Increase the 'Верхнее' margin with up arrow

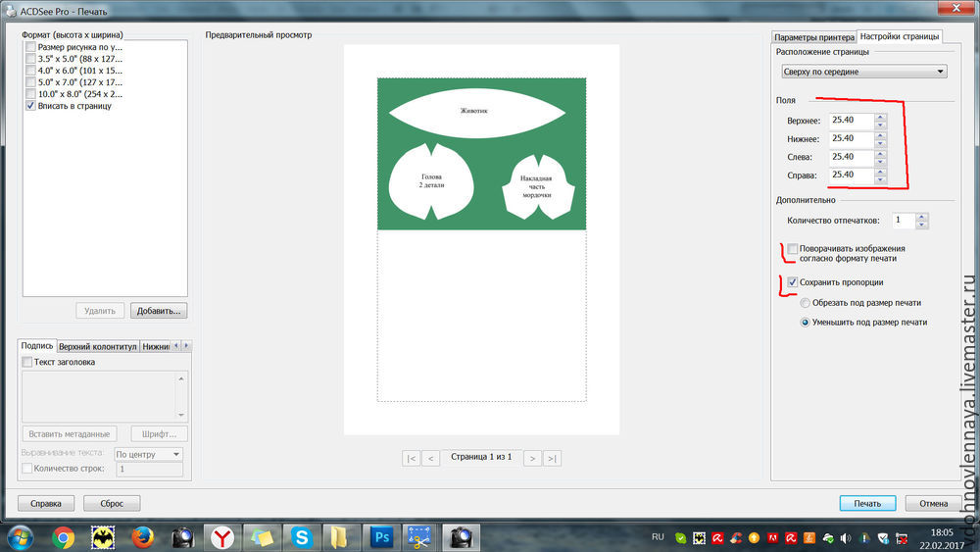(880, 117)
